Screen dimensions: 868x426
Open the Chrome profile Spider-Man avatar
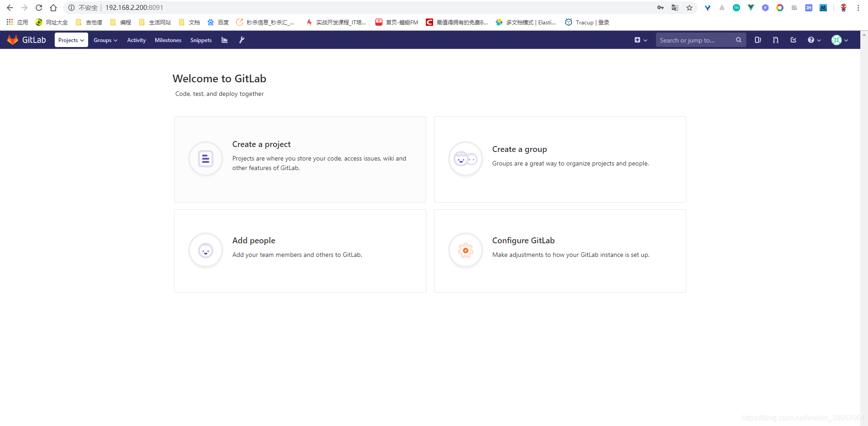point(844,8)
